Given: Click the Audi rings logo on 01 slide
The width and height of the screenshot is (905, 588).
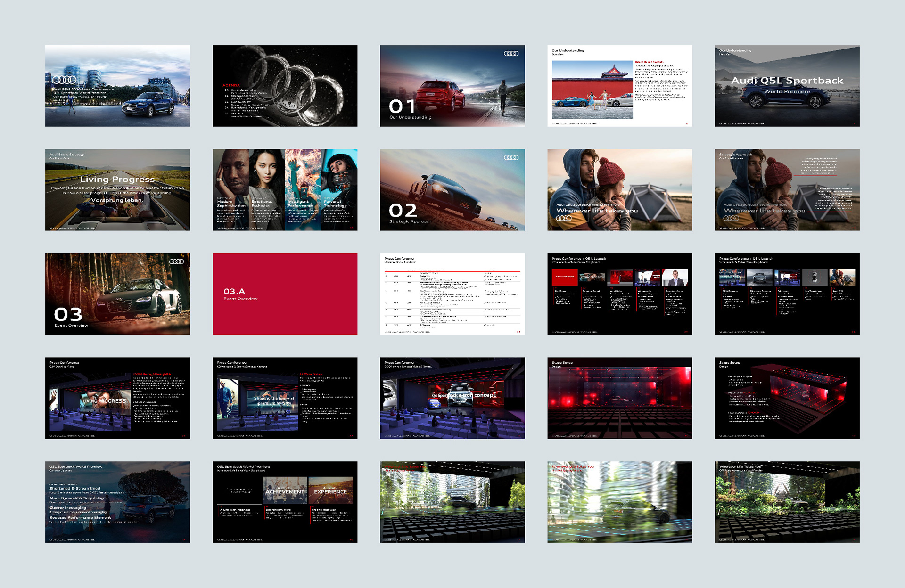Looking at the screenshot, I should [511, 54].
